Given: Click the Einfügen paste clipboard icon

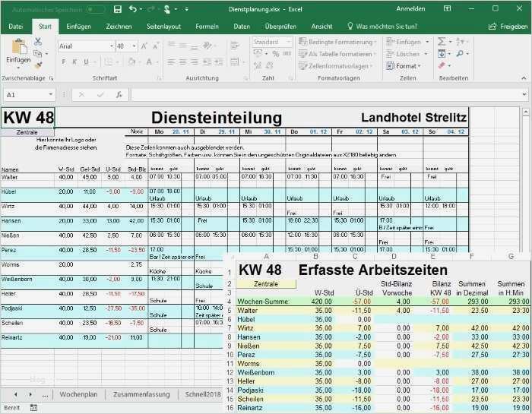Looking at the screenshot, I should 19,47.
